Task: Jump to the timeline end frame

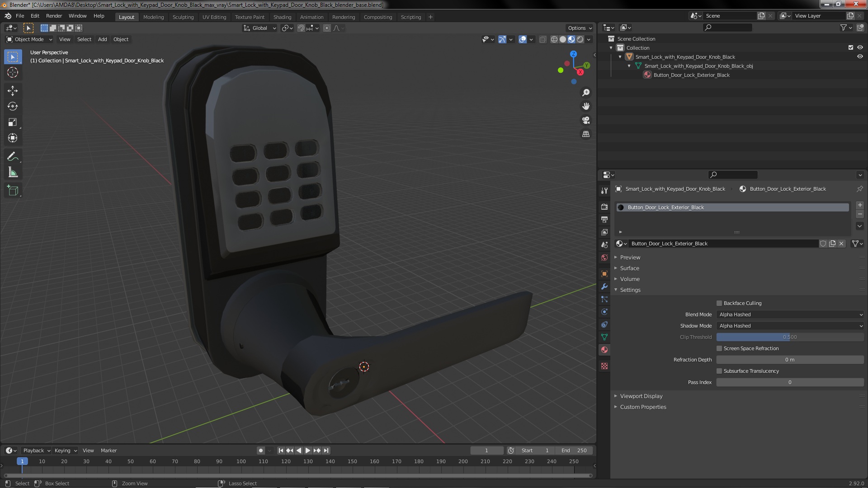Action: 326,450
